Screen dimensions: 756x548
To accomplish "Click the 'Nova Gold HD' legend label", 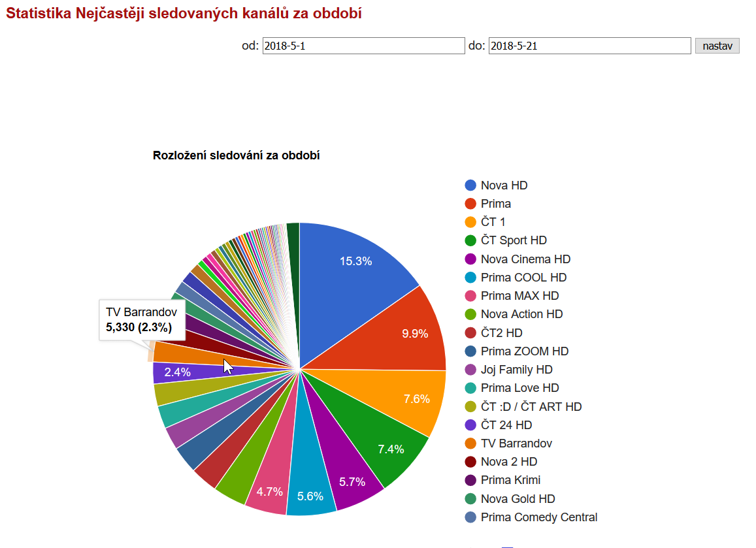I will 518,499.
